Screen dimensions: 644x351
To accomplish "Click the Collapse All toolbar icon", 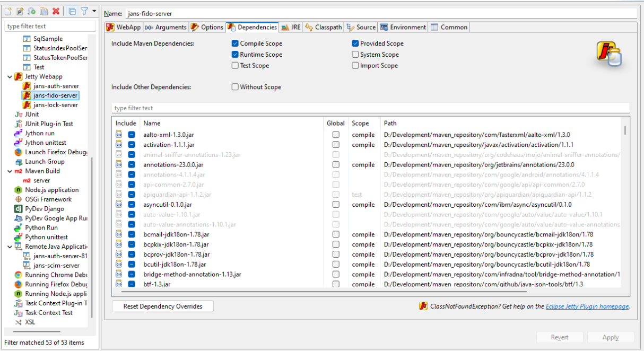I will 72,11.
